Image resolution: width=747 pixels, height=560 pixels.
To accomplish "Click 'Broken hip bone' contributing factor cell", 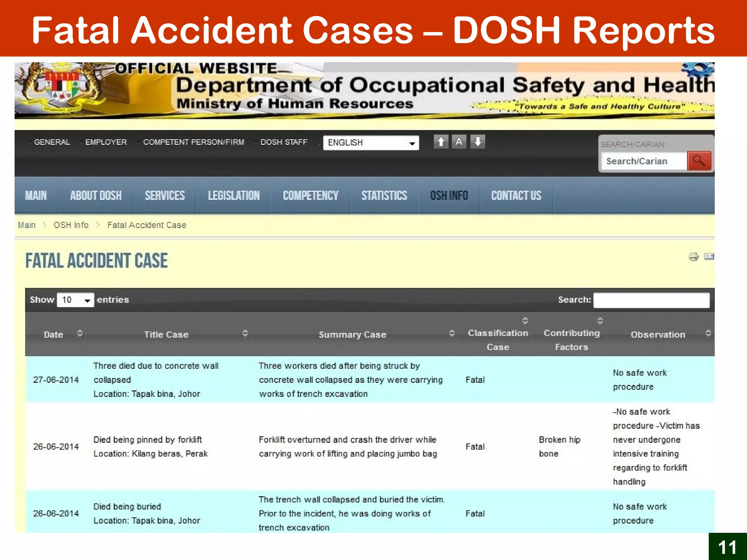I will pos(560,447).
